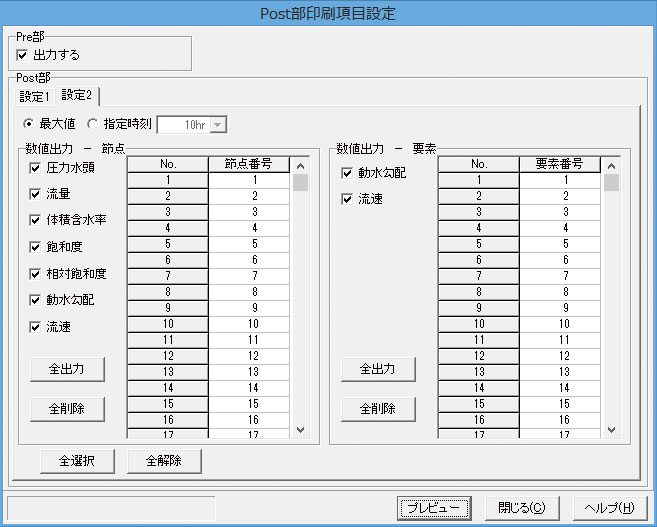Select 要素番号 cell in row 8
The width and height of the screenshot is (657, 527).
click(560, 292)
